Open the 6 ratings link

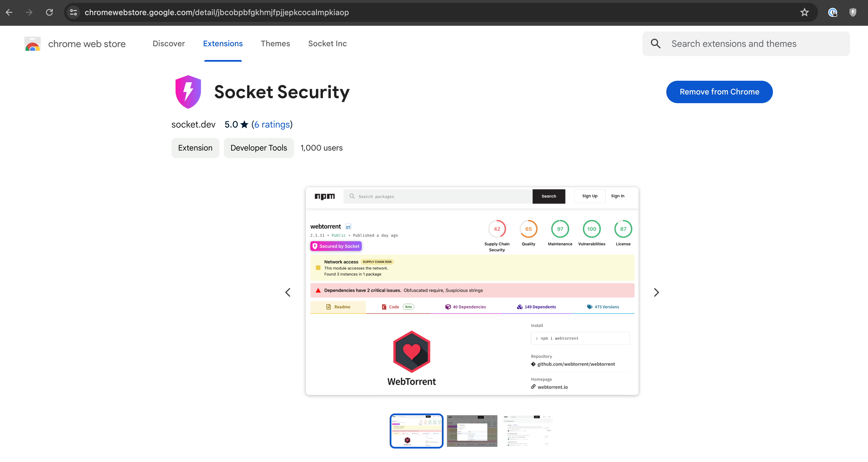click(272, 124)
